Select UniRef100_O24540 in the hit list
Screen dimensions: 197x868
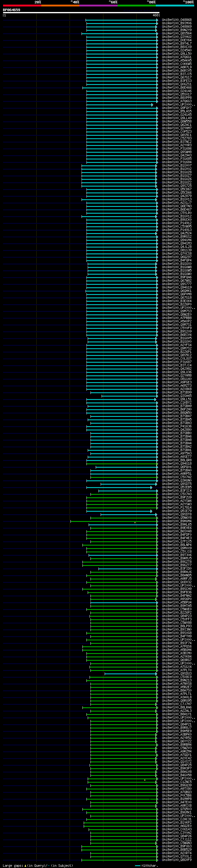tap(177, 50)
